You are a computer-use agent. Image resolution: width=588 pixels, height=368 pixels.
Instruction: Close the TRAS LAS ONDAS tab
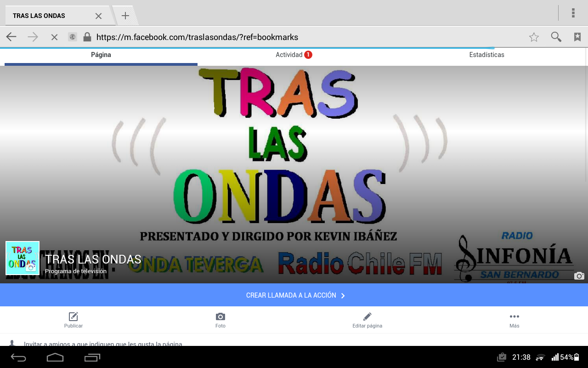[98, 16]
